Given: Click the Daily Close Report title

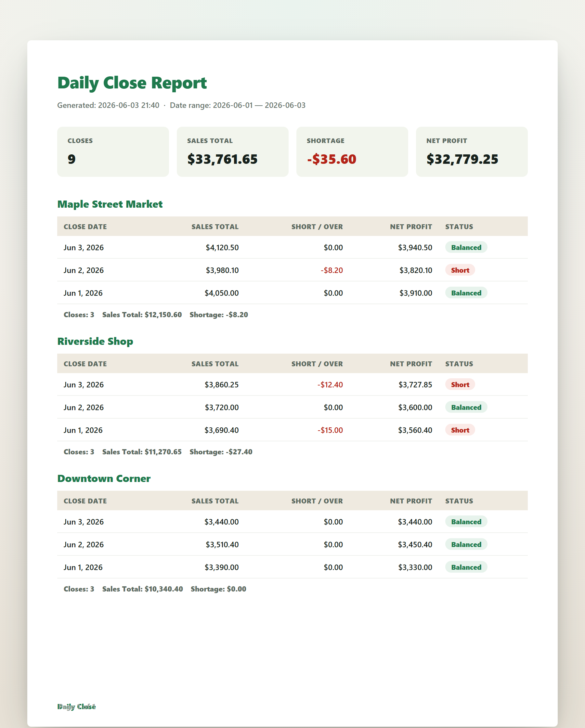Looking at the screenshot, I should pos(132,83).
